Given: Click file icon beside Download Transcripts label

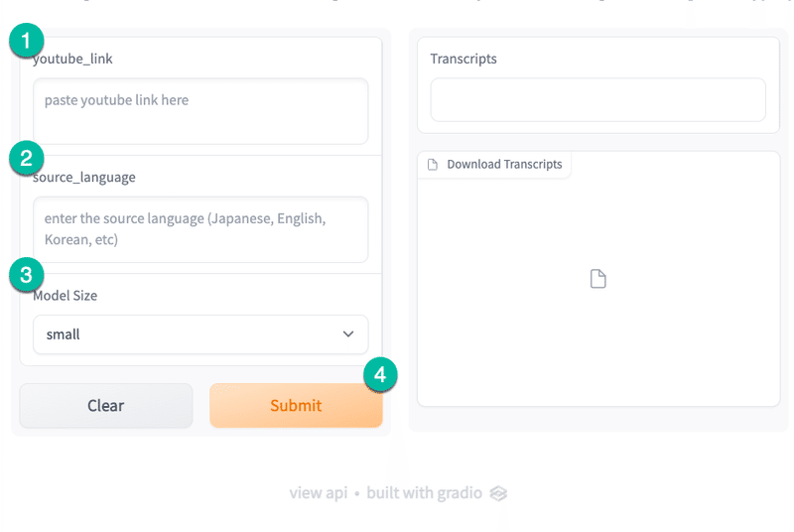Looking at the screenshot, I should 432,165.
